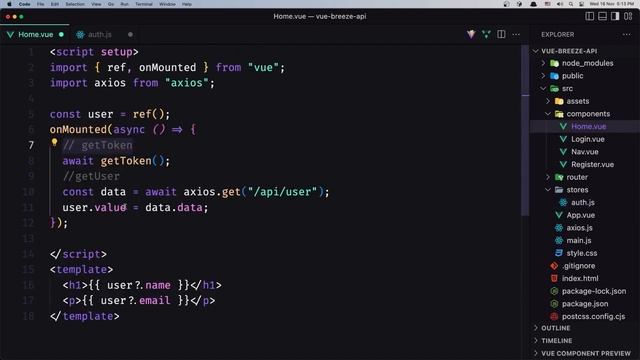
Task: Click the source control graph icon in editor toolbar
Action: tap(486, 34)
